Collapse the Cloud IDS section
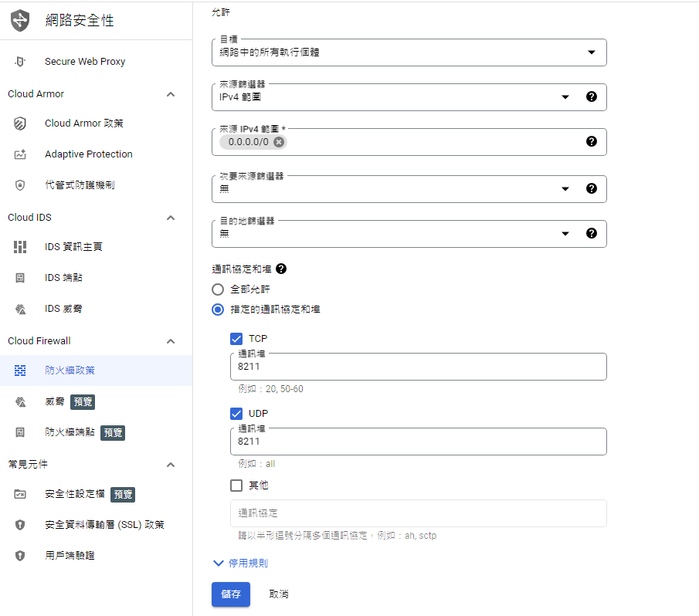699x616 pixels. 171,218
